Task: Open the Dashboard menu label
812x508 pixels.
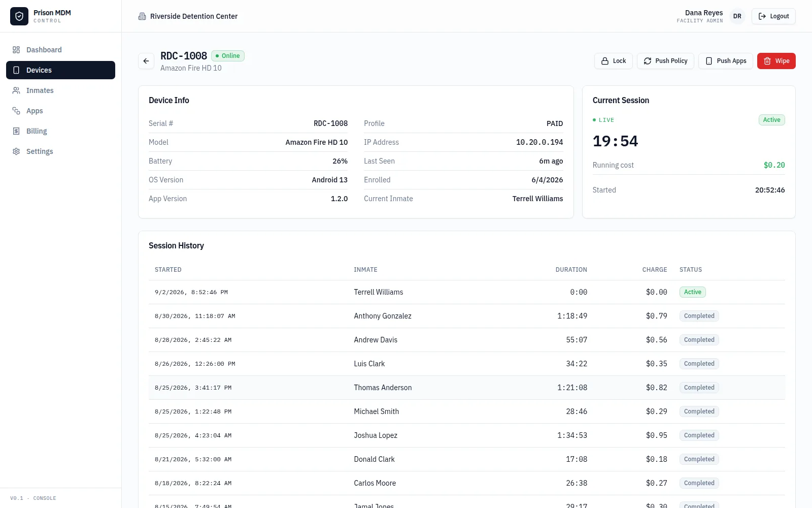Action: click(44, 50)
